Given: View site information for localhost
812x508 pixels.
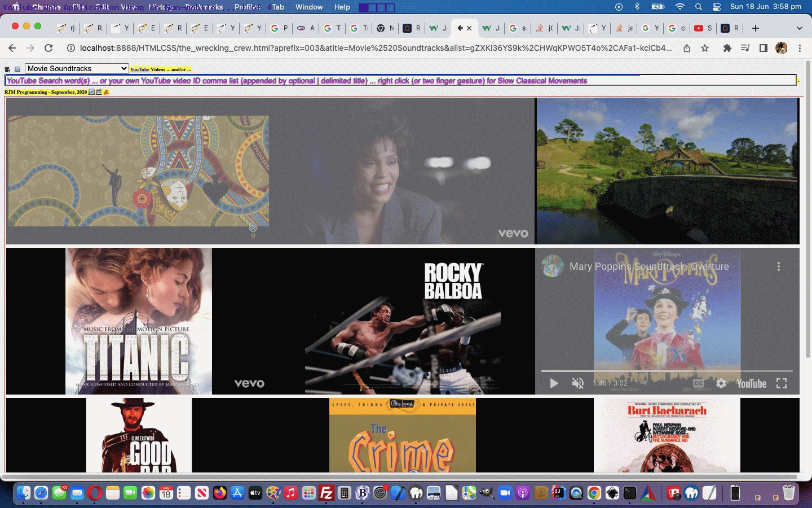Looking at the screenshot, I should [71, 48].
